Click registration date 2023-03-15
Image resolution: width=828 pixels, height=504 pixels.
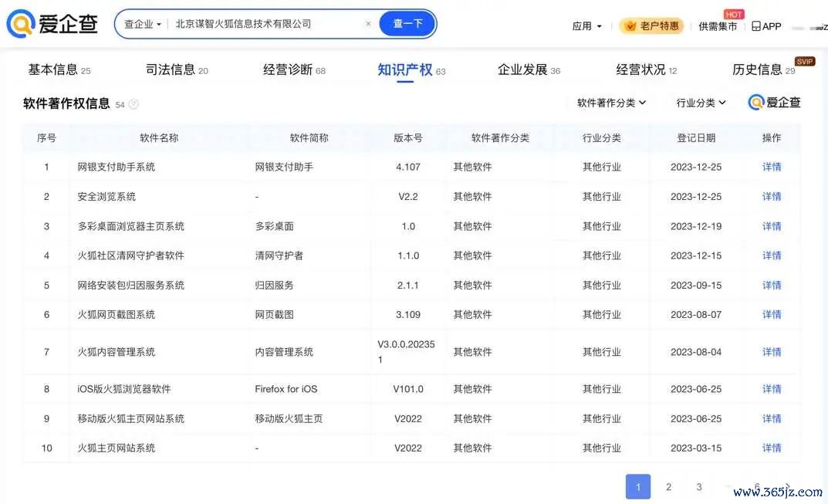coord(696,448)
